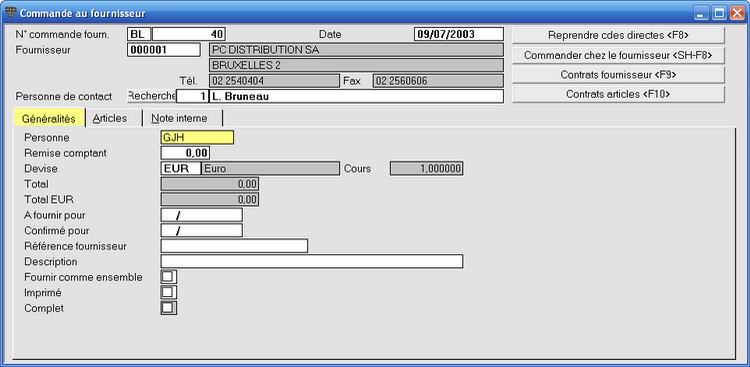The height and width of the screenshot is (367, 750).
Task: Click the BL order prefix field
Action: click(139, 34)
